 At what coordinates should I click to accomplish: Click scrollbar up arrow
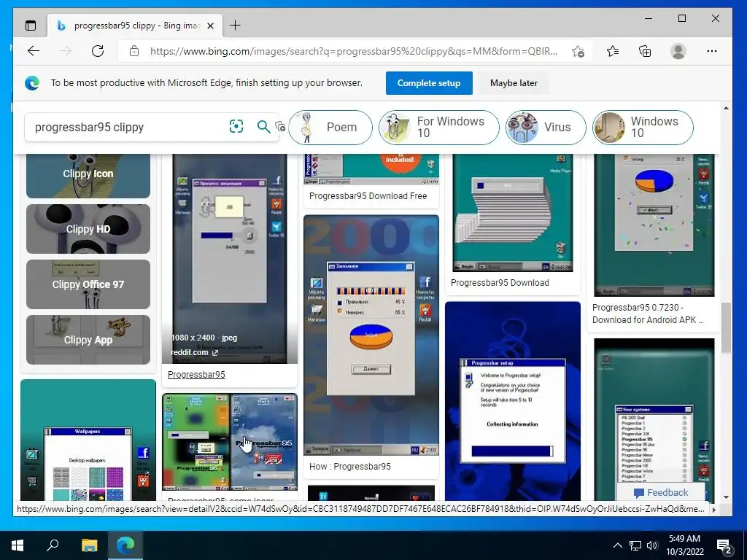726,109
